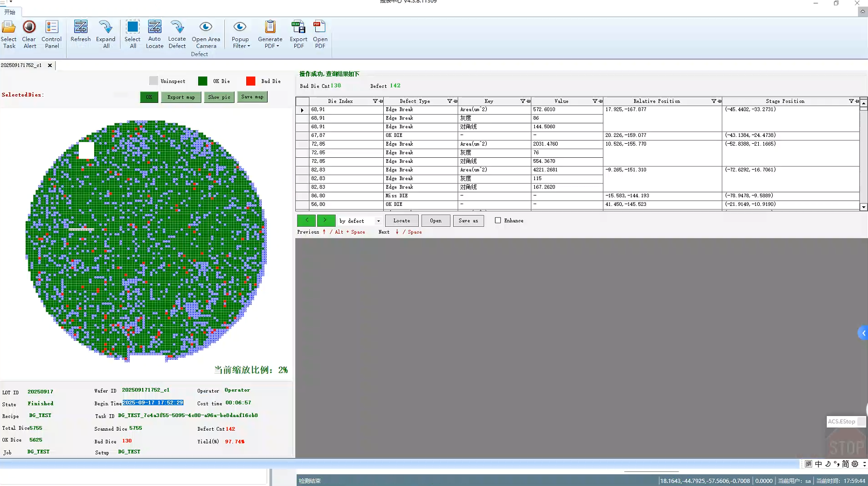Enable the Enhance checkbox
The height and width of the screenshot is (486, 868).
pos(498,220)
